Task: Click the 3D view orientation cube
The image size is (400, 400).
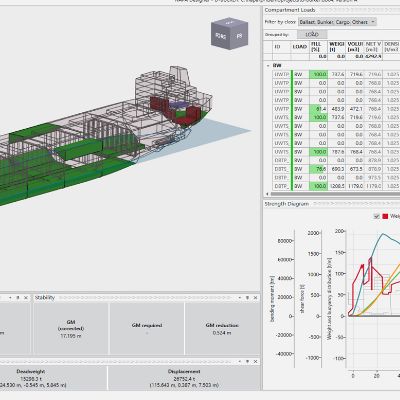Action: [x=230, y=34]
